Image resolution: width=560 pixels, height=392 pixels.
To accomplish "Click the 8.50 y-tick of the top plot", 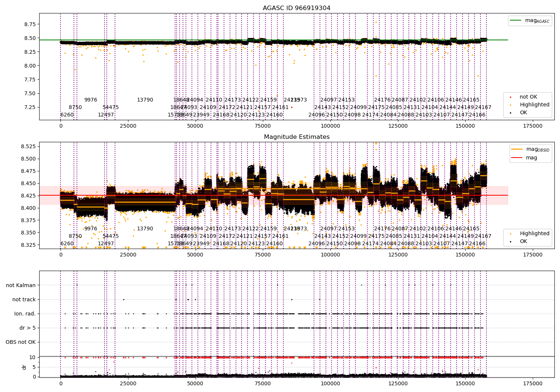I will 30,38.
